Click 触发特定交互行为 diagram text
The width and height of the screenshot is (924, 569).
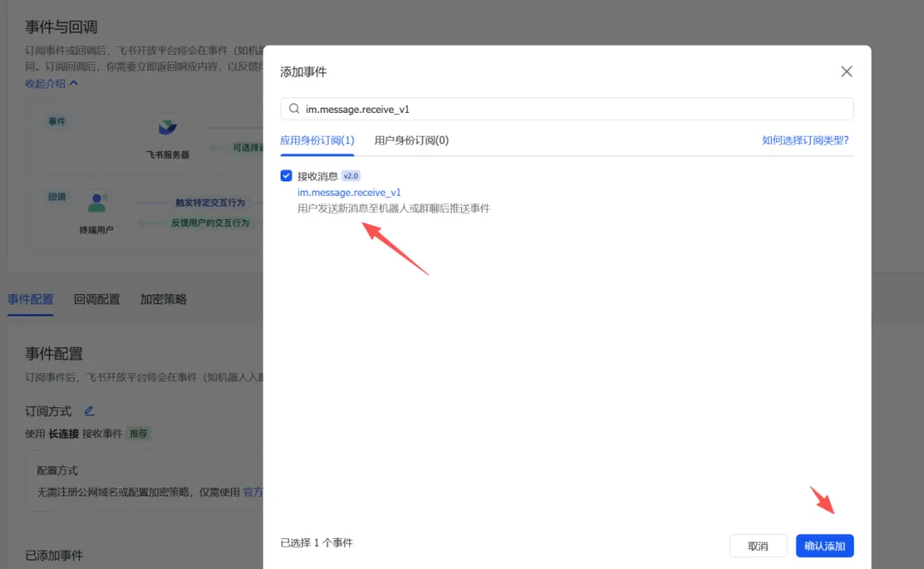coord(210,202)
